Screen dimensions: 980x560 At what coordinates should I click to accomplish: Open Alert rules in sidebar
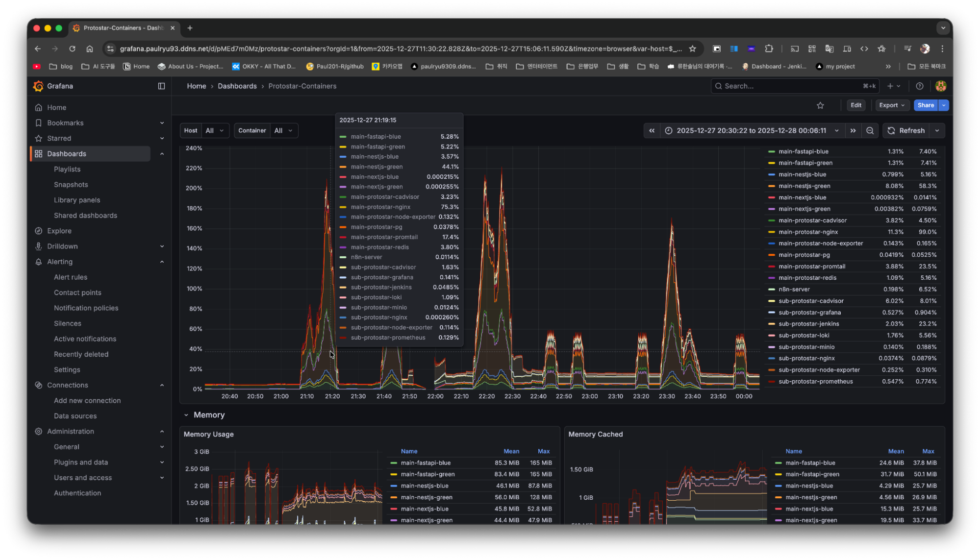(71, 277)
